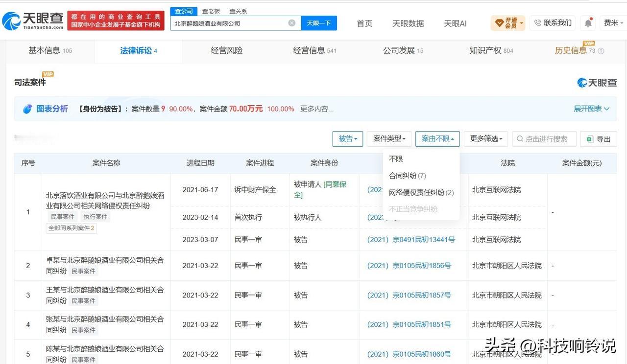Click the 2023-02-14 date cell
Image resolution: width=627 pixels, height=364 pixels.
(200, 217)
